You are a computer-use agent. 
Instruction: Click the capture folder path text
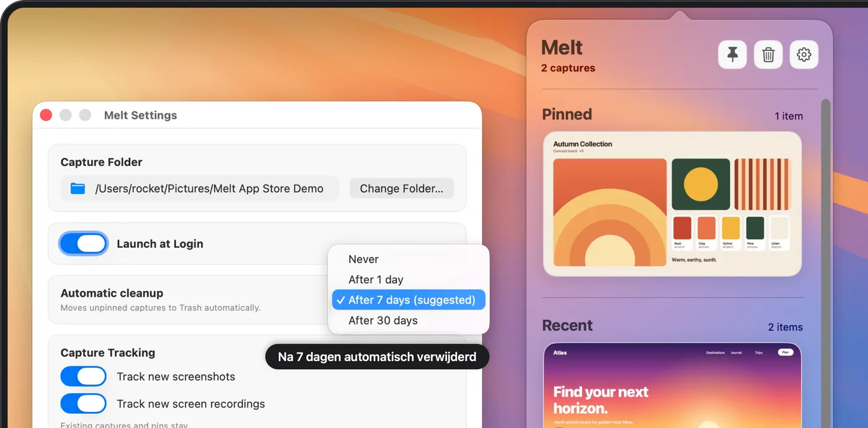click(209, 189)
